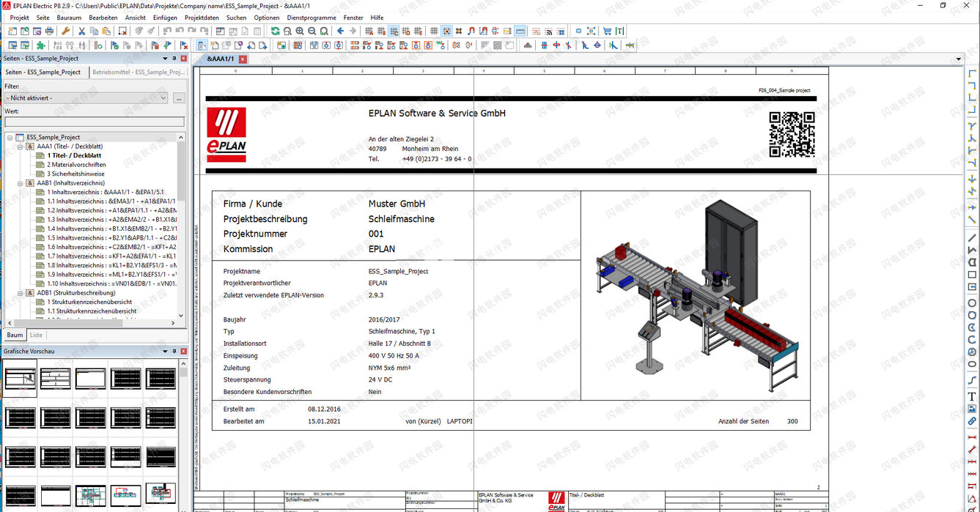
Task: Click the Wert input field
Action: 95,122
